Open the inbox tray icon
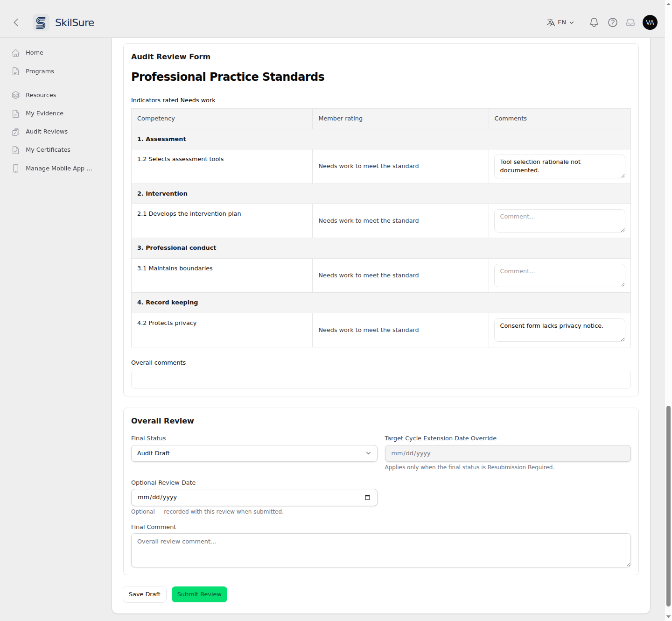Viewport: 672px width, 621px height. point(630,22)
